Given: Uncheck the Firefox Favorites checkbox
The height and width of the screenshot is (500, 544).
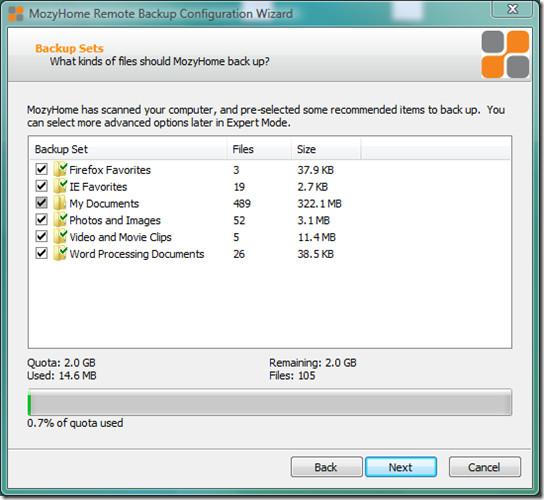Looking at the screenshot, I should (x=41, y=169).
